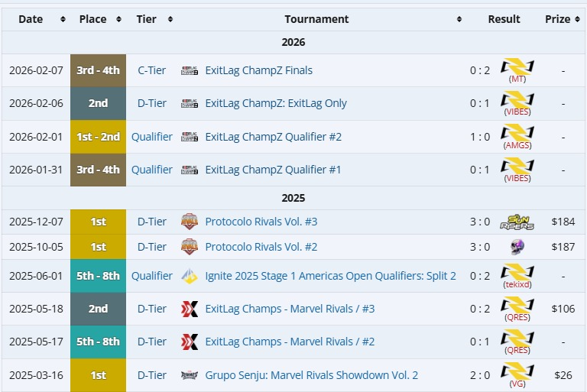The image size is (587, 392).
Task: Sort the table by Place column
Action: (118, 19)
